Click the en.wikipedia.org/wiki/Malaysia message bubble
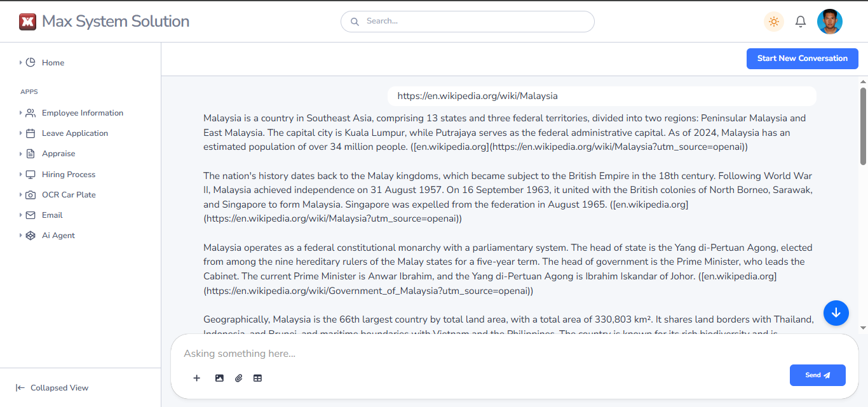Screen dimensions: 868x407 click(x=602, y=96)
